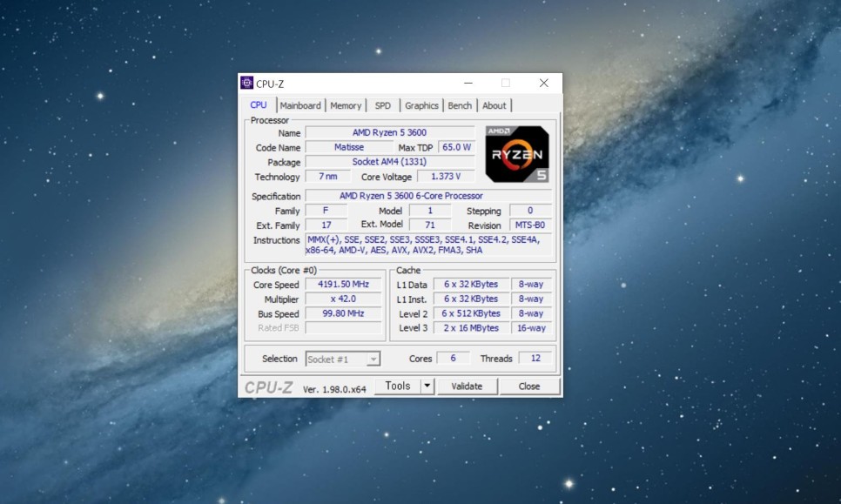Click the Stepping value 0
841x504 pixels.
[x=530, y=211]
